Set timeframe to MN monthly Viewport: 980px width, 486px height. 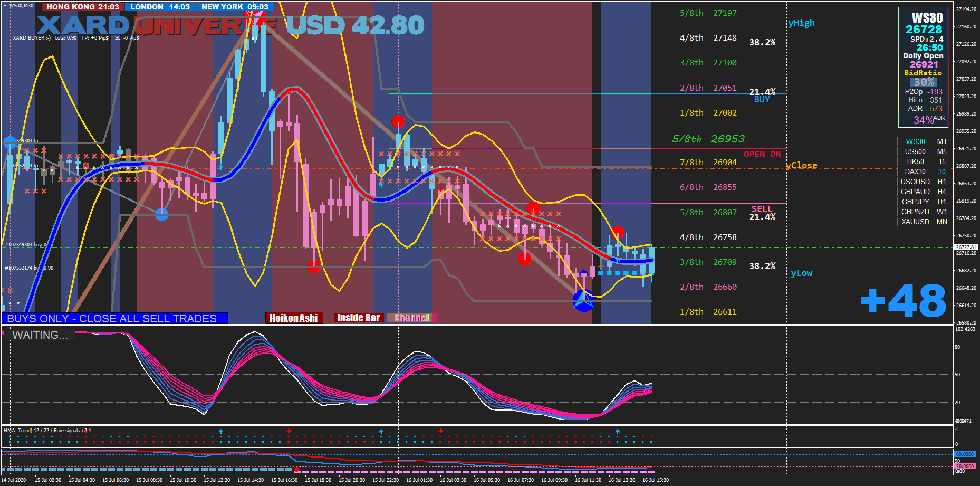coord(942,222)
